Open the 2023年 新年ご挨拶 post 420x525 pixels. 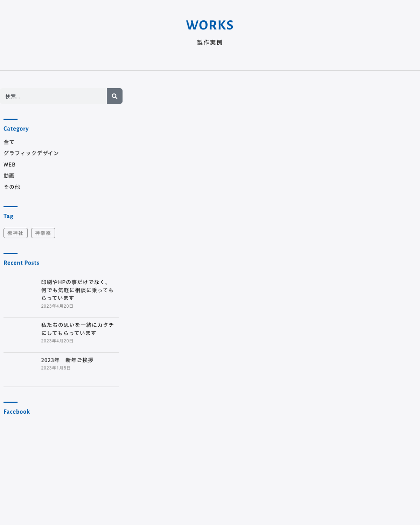pos(67,360)
